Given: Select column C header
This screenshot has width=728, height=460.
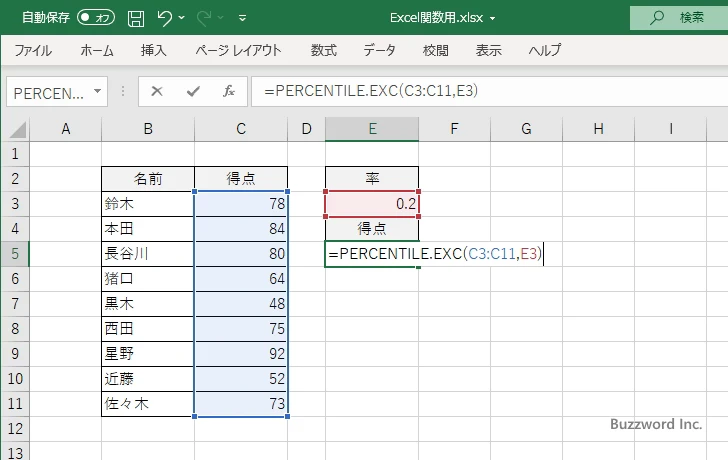Looking at the screenshot, I should (x=241, y=129).
